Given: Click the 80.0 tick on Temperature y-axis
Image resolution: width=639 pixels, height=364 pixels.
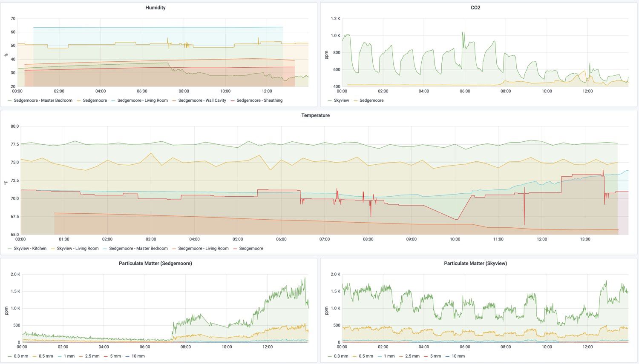Looking at the screenshot, I should pos(14,126).
